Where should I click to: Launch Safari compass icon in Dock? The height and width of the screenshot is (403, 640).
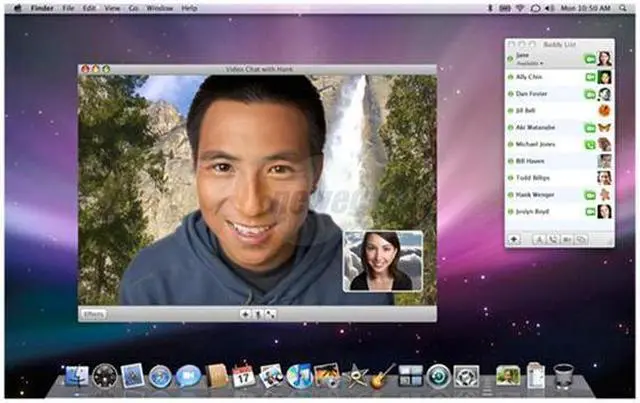coord(160,376)
